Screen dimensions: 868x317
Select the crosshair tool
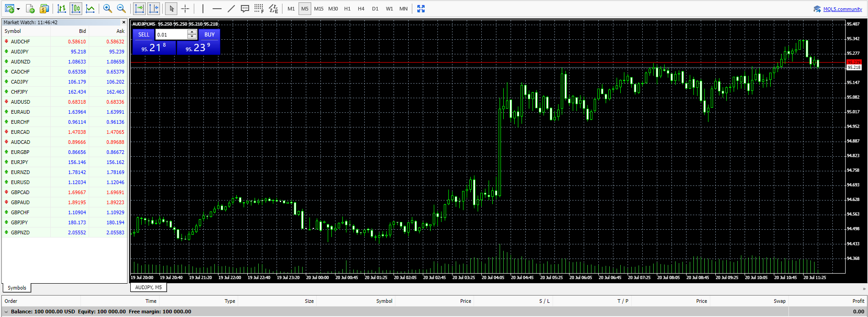click(x=185, y=9)
